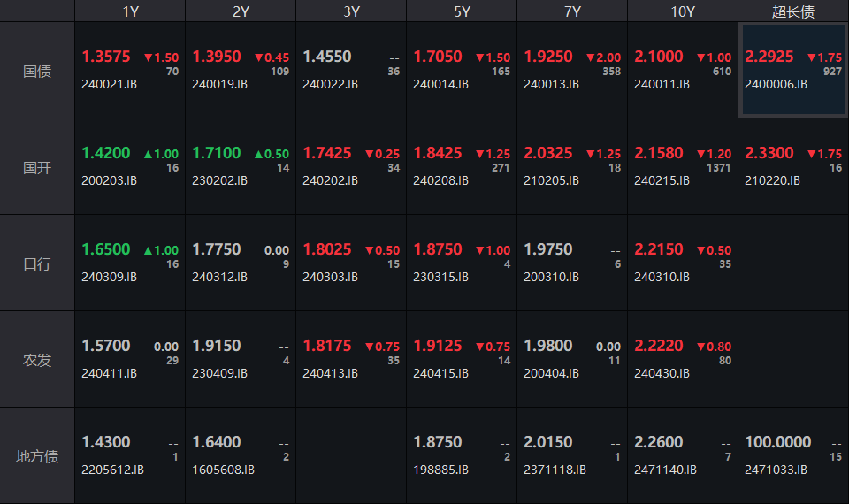Image resolution: width=849 pixels, height=504 pixels.
Task: Click bond code 240215.IB
Action: pos(662,180)
